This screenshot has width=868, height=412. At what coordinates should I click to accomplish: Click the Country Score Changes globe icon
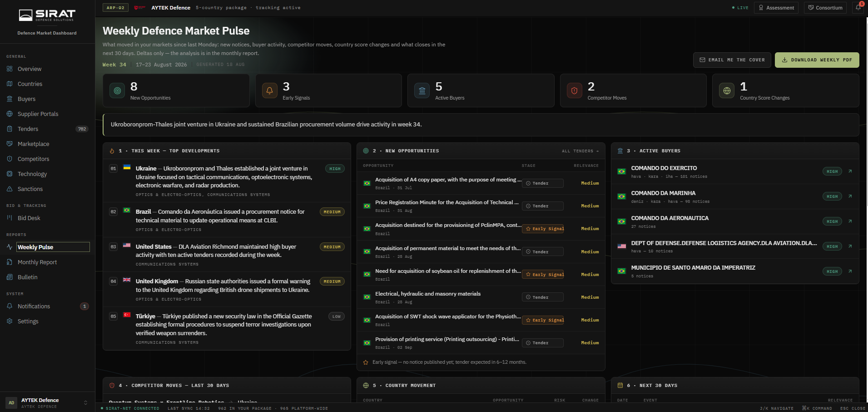pos(727,91)
